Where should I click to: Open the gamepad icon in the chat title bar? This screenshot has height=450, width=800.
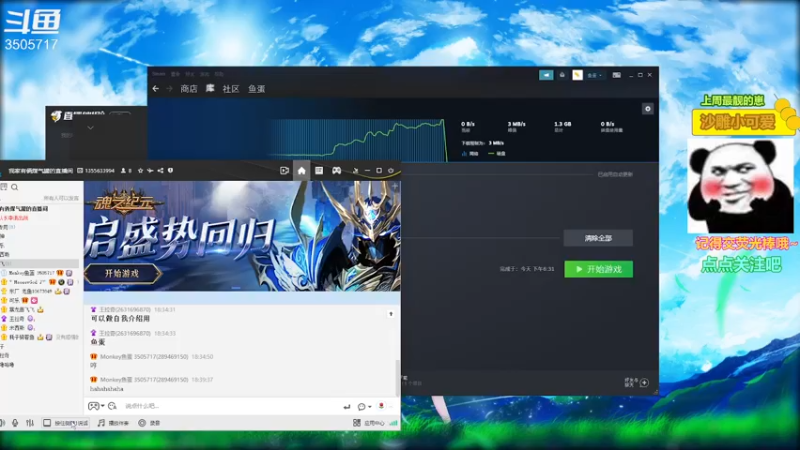336,171
